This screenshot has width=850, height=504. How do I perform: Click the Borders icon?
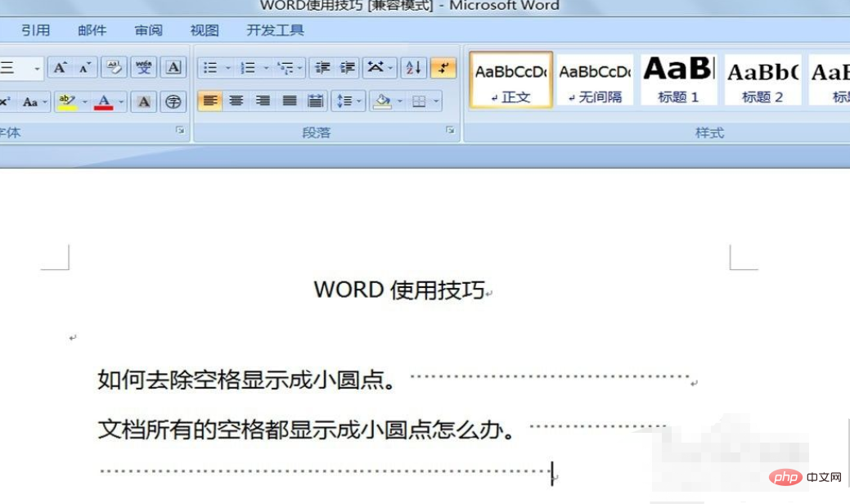click(419, 101)
